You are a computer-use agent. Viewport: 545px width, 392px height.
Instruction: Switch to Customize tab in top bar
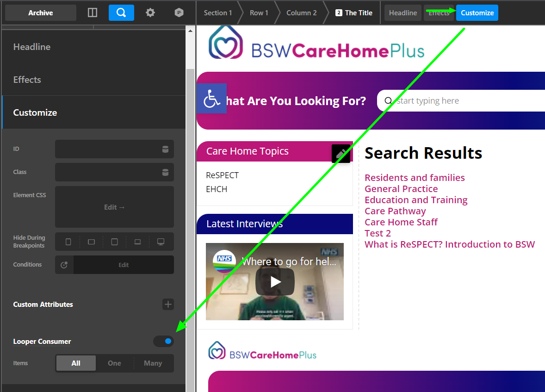pos(477,13)
